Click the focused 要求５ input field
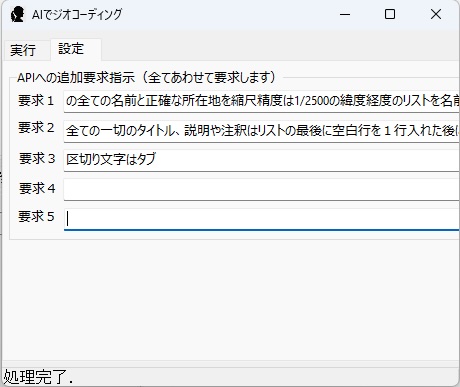 [x=262, y=219]
